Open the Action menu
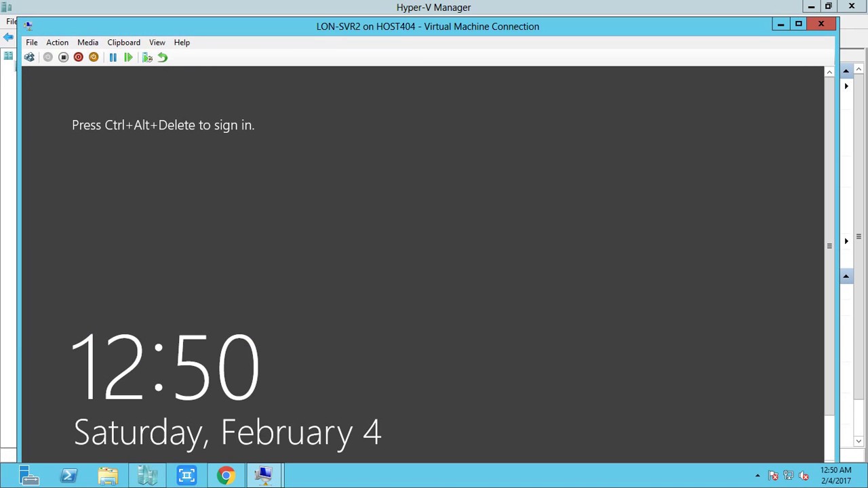This screenshot has height=488, width=868. click(x=57, y=42)
